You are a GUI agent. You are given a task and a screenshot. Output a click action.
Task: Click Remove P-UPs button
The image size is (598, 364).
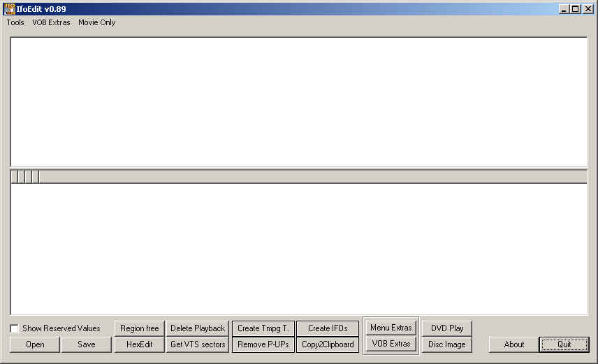click(x=263, y=344)
